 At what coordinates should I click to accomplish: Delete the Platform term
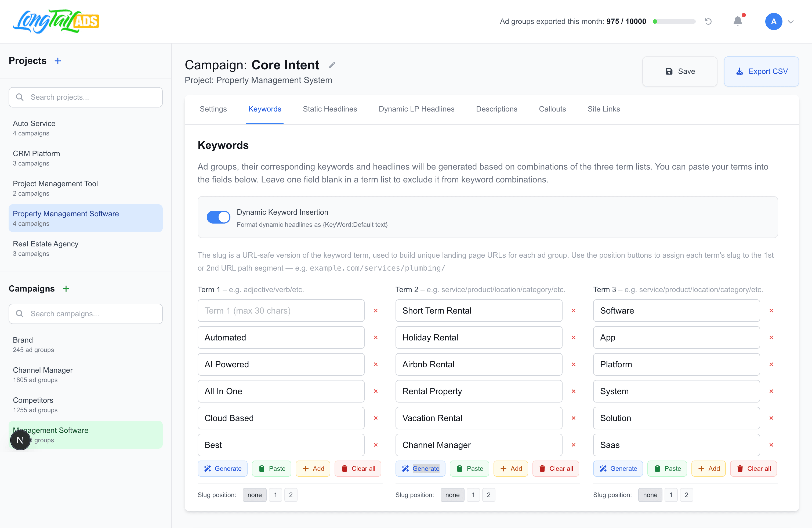click(771, 364)
